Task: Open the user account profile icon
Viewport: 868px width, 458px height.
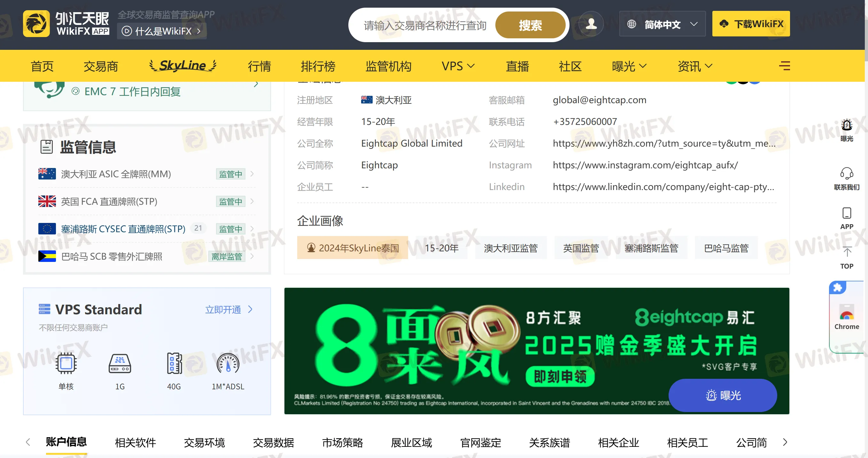Action: coord(591,24)
